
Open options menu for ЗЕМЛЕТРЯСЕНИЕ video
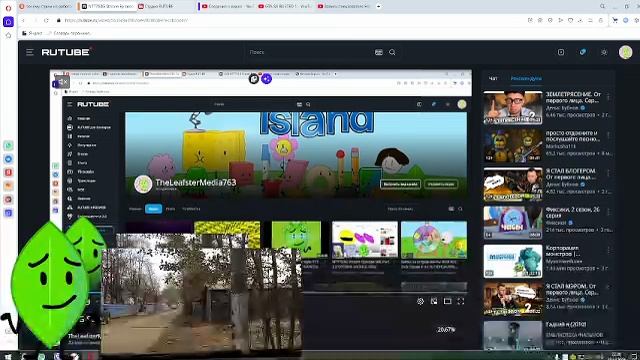click(608, 97)
